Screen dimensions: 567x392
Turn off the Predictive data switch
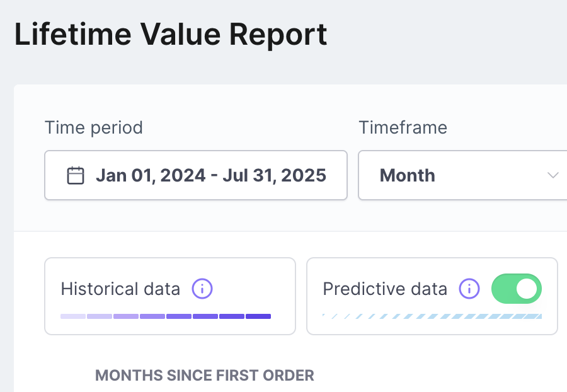517,289
